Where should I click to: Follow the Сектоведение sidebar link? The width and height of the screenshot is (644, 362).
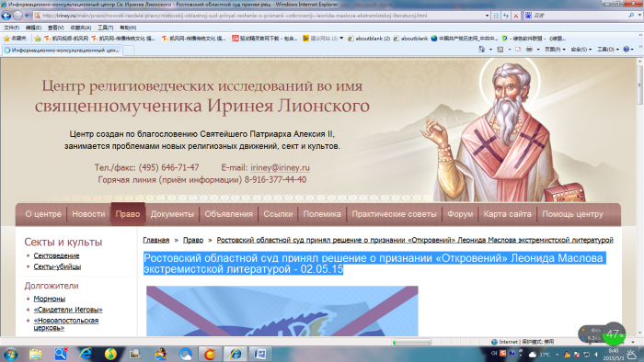56,255
